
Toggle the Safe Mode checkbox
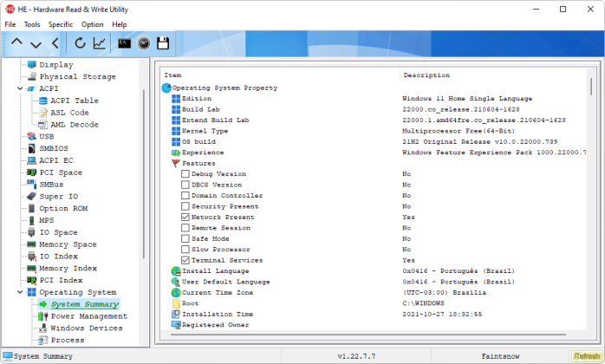[185, 238]
